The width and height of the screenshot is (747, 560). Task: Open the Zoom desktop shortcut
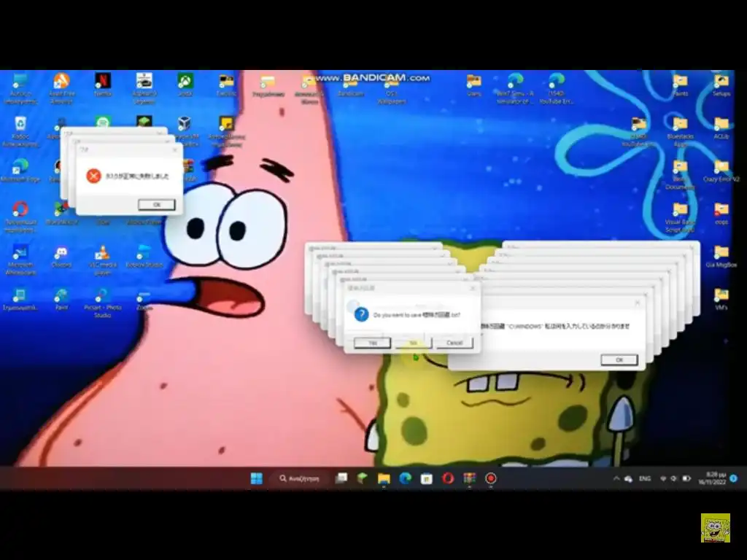[x=144, y=301]
